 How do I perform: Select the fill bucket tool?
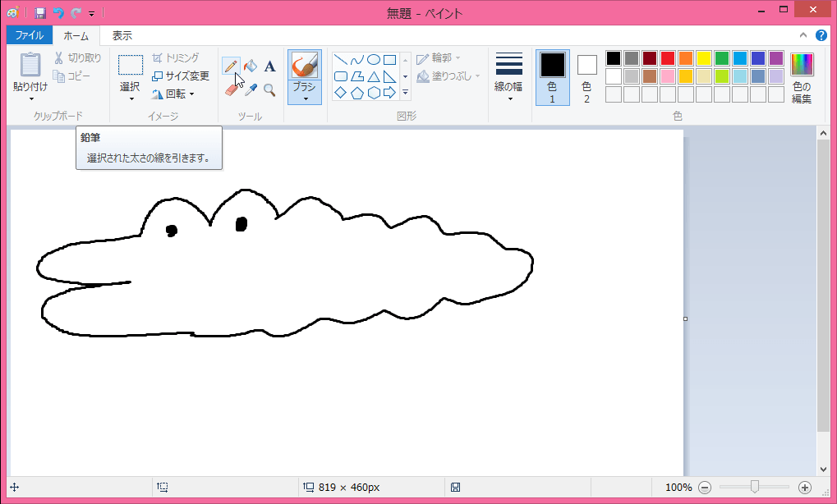pos(251,66)
